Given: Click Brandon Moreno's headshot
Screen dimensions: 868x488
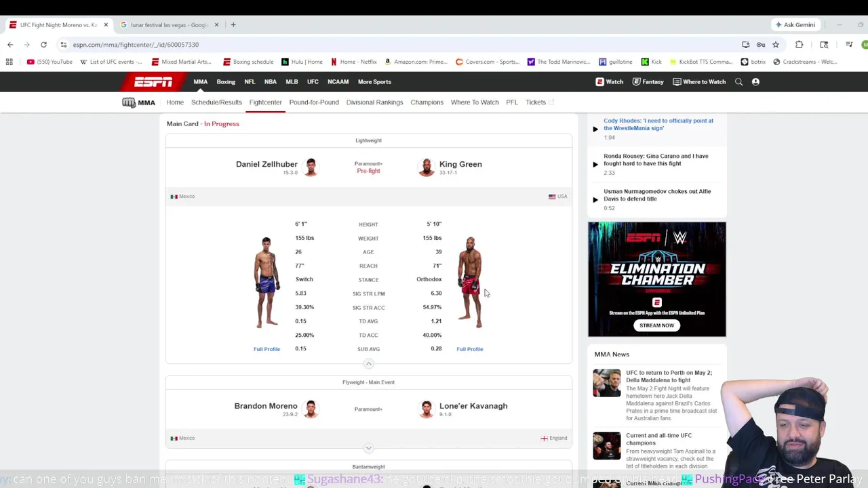Looking at the screenshot, I should [x=311, y=409].
